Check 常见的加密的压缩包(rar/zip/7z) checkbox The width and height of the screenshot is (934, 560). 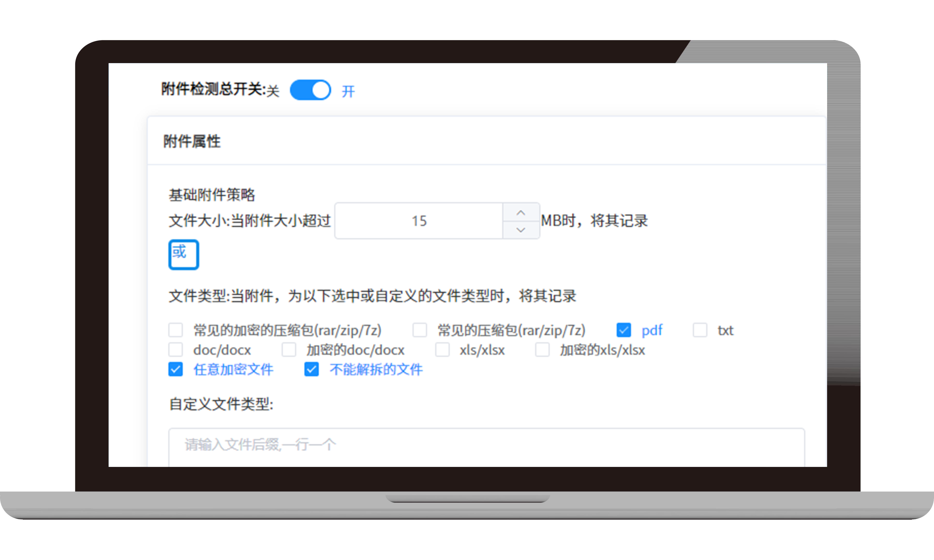[x=176, y=330]
